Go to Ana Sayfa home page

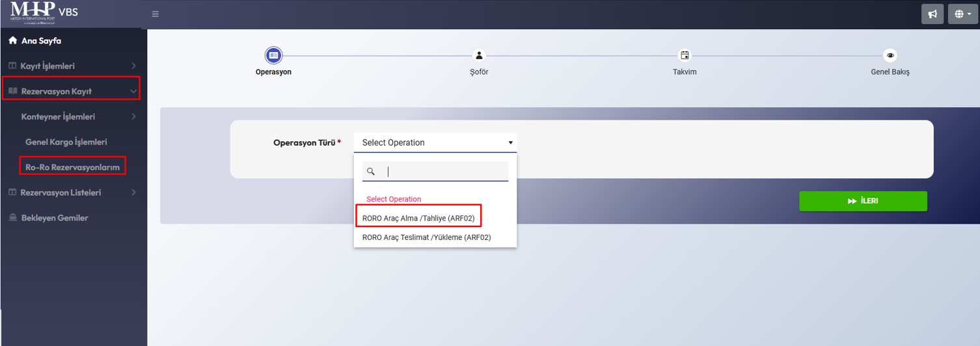[x=40, y=41]
